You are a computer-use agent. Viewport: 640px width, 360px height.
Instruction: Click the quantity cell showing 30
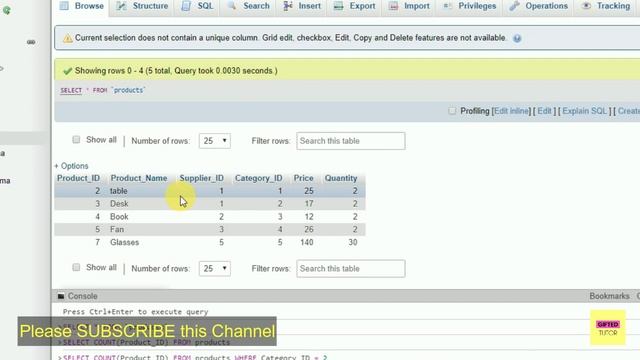353,242
